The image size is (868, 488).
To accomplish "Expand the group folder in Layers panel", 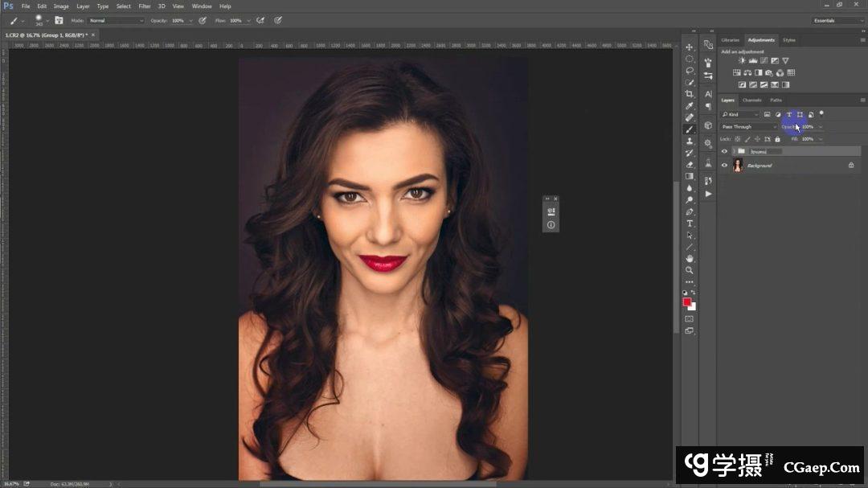I will 734,151.
